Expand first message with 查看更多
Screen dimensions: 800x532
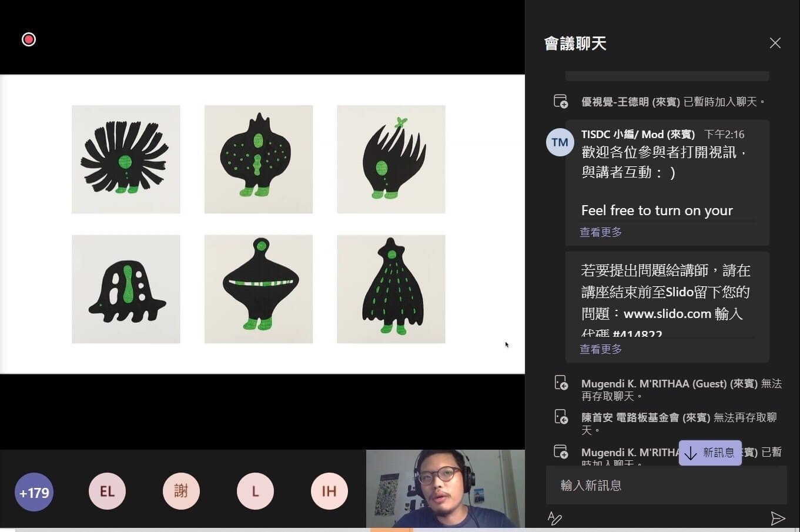point(601,232)
